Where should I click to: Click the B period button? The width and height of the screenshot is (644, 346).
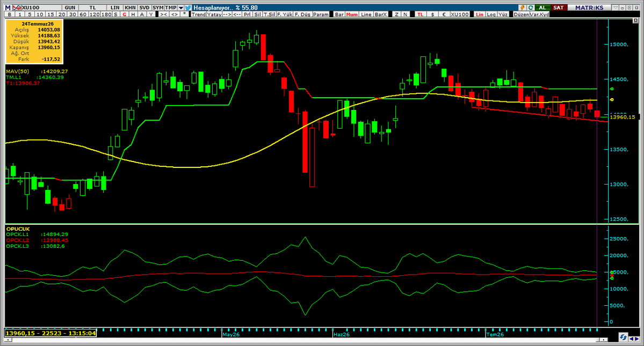[10, 14]
